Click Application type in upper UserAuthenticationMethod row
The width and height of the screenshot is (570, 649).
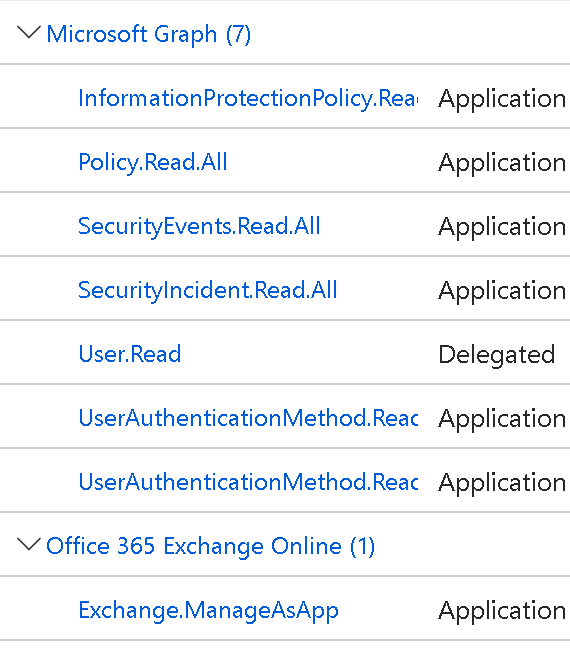coord(502,419)
